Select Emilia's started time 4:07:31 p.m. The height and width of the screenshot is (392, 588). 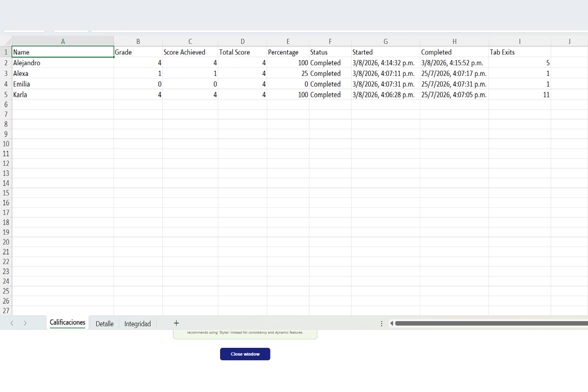click(x=386, y=84)
